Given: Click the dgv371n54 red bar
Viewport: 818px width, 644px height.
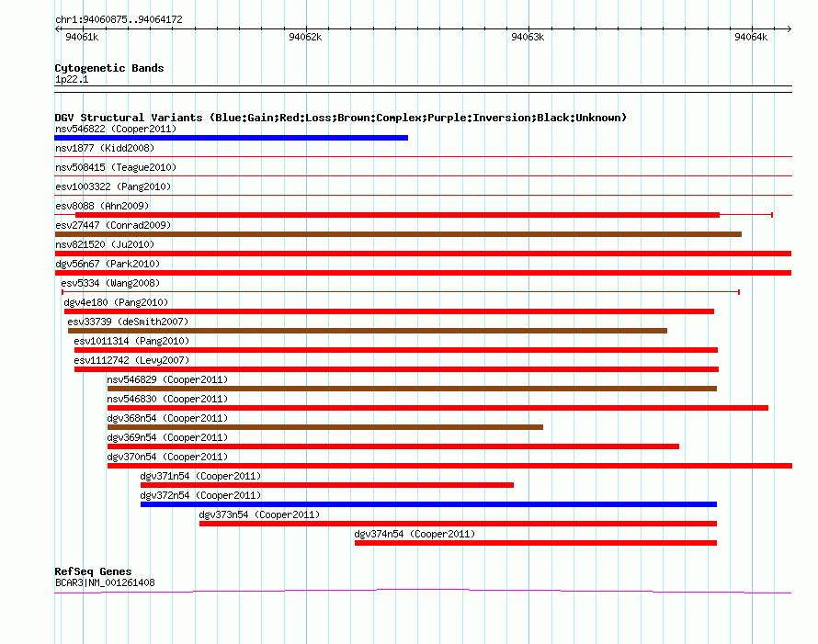Looking at the screenshot, I should tap(327, 485).
